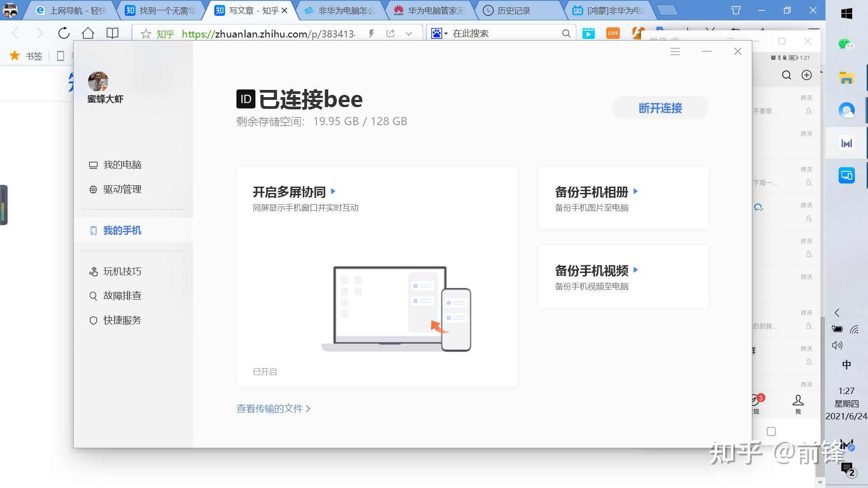Open the PC Manager hamburger menu
The image size is (868, 488).
[x=675, y=52]
